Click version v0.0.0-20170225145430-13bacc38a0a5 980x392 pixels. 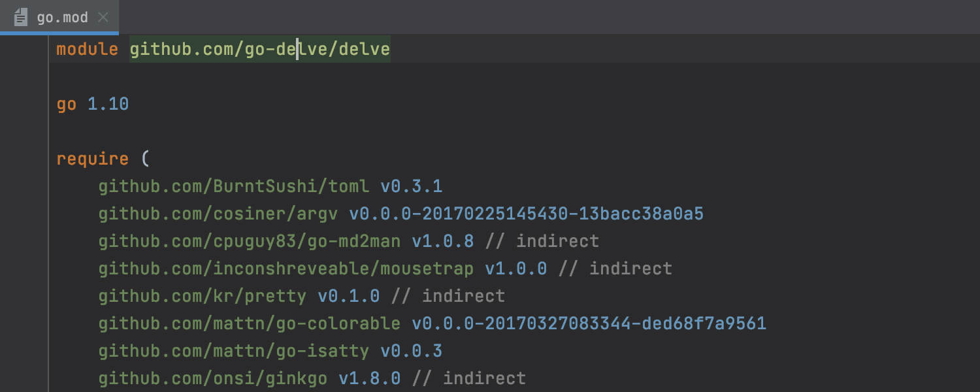point(527,214)
